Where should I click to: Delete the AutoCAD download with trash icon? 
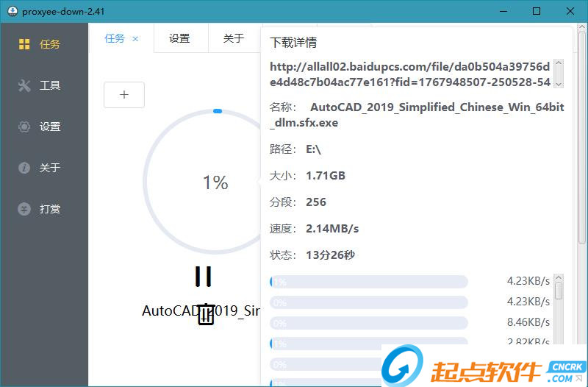pos(206,314)
